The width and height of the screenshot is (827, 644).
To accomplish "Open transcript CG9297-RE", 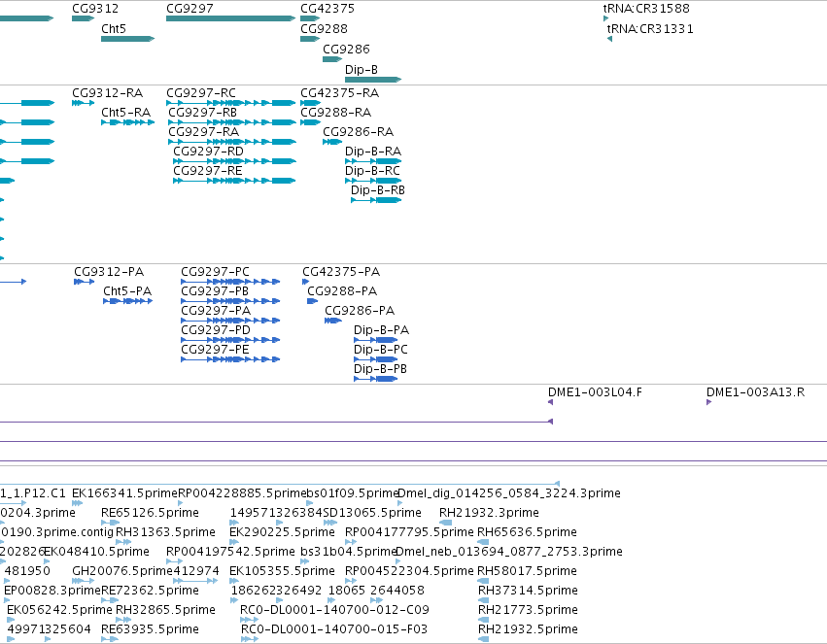I will pos(208,171).
